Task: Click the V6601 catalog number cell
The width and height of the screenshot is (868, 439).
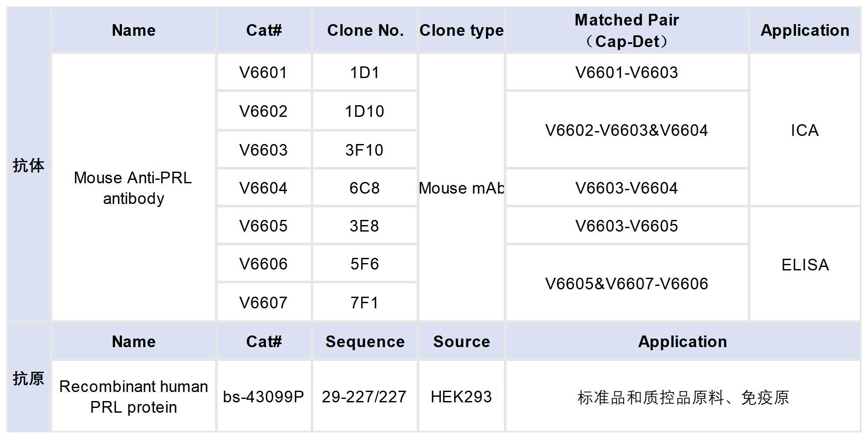Action: point(263,72)
